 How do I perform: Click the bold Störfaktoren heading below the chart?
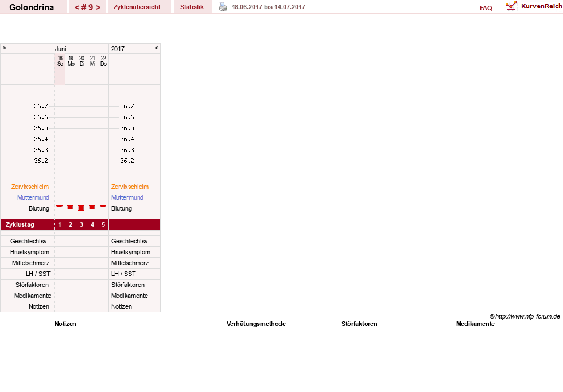tap(359, 324)
